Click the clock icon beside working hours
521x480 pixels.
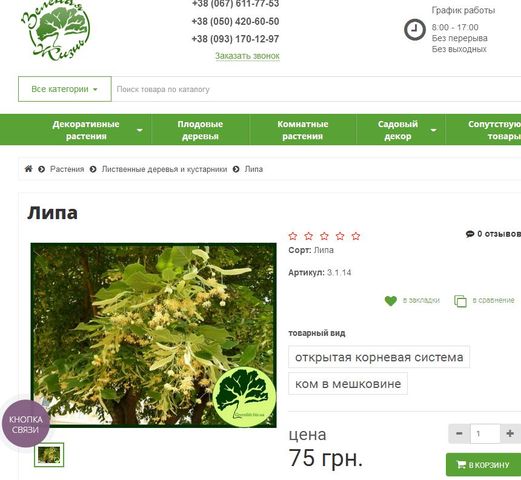click(415, 30)
